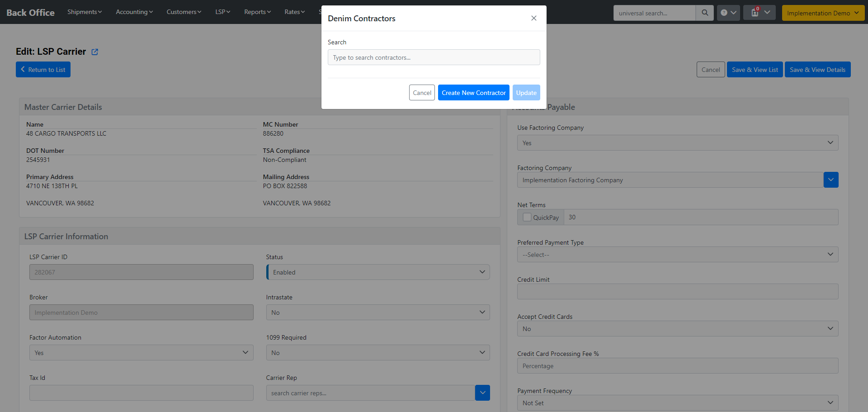Open the Factor Automation dropdown
868x412 pixels.
tap(142, 353)
